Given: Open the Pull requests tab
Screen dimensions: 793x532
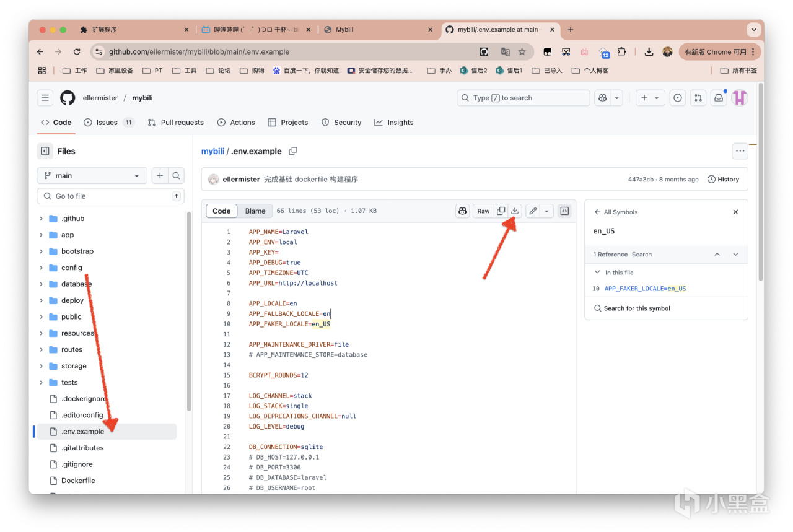Looking at the screenshot, I should pos(176,123).
